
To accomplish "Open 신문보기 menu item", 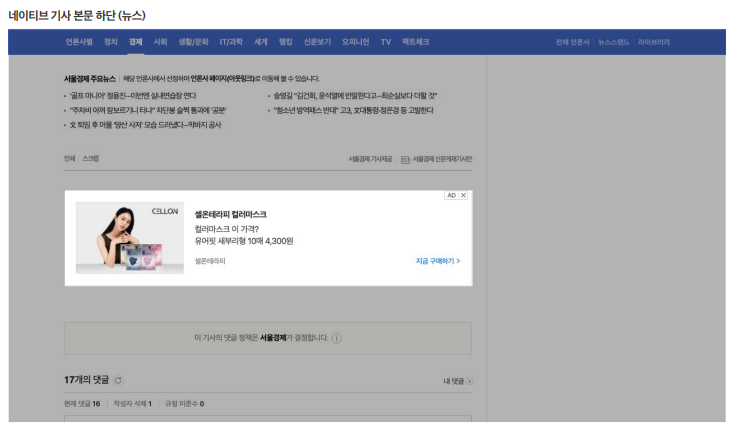I will 317,42.
